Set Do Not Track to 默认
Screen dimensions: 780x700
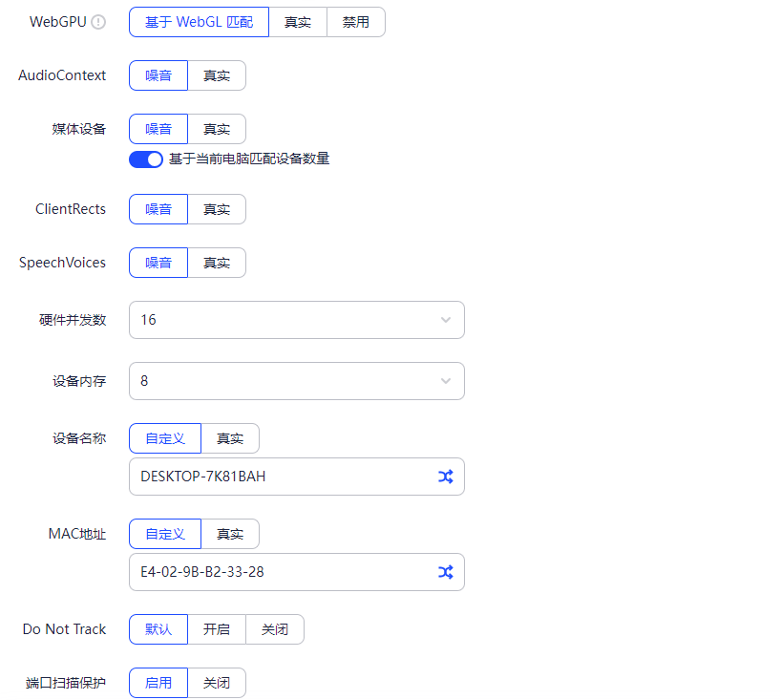click(x=158, y=629)
